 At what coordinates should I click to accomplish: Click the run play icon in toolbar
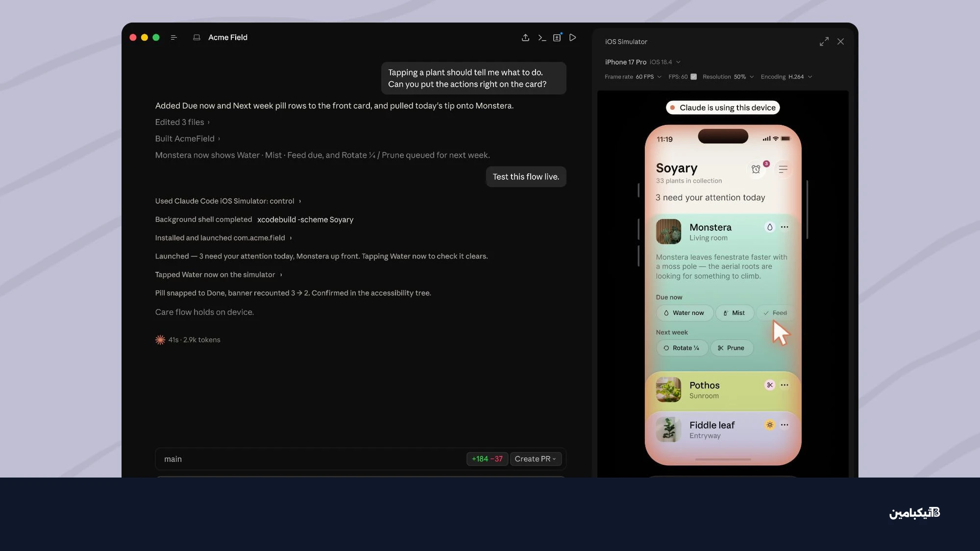click(572, 38)
